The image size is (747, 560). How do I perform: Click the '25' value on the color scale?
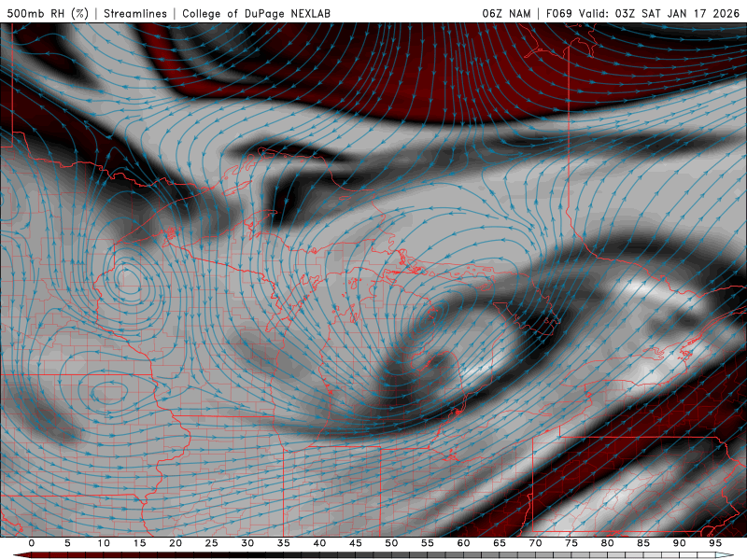(212, 543)
